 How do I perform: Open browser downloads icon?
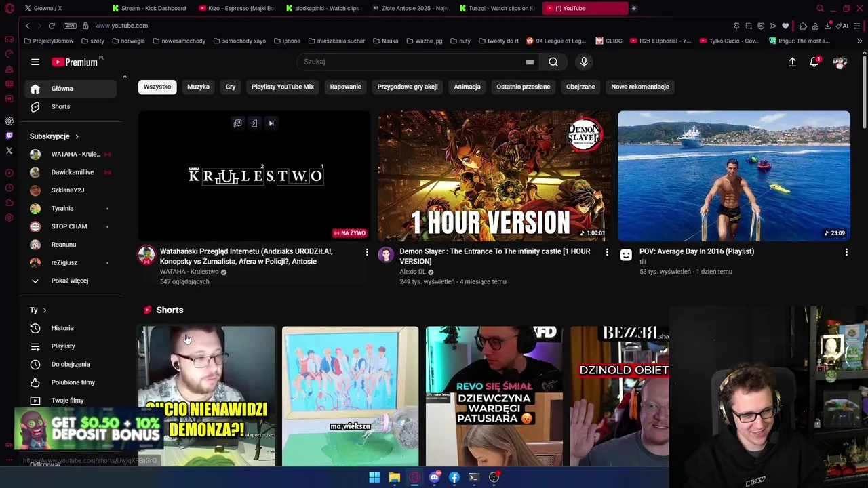[x=828, y=26]
